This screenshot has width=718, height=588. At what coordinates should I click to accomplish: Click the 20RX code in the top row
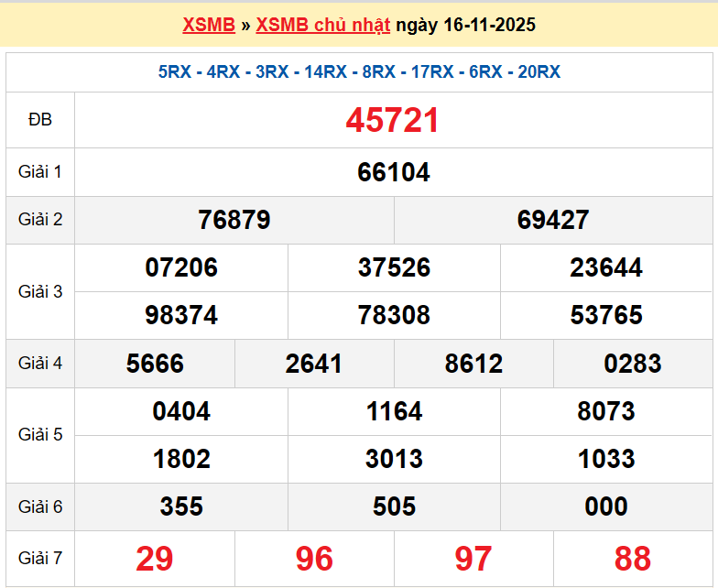[538, 72]
